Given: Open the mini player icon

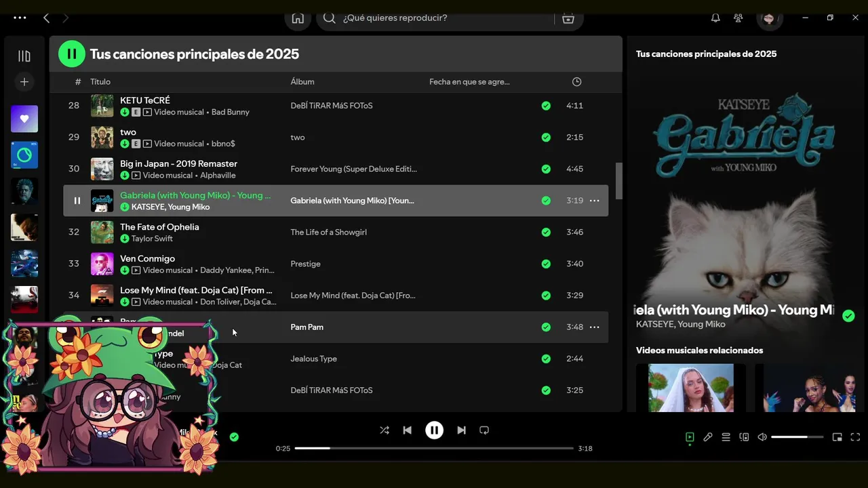Looking at the screenshot, I should [837, 437].
